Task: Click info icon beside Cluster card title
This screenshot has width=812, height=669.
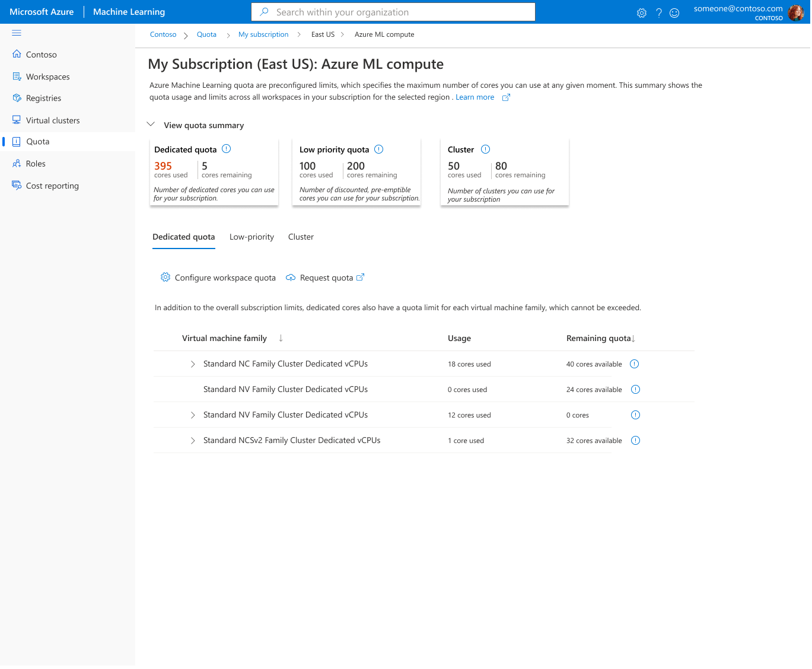Action: tap(485, 149)
